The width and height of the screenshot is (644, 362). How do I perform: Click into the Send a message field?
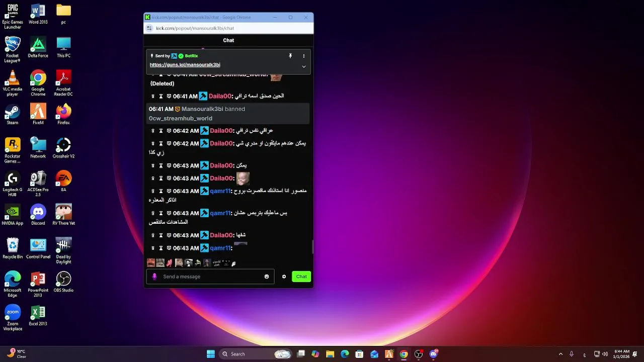click(x=210, y=277)
